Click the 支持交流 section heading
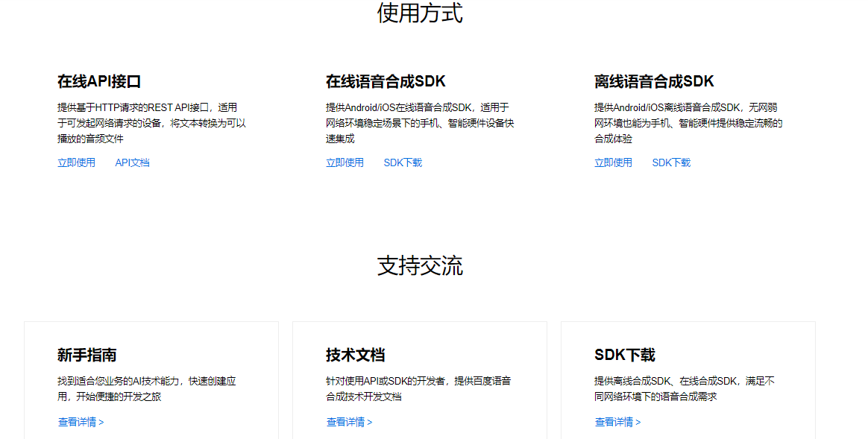This screenshot has width=868, height=439. [x=420, y=266]
